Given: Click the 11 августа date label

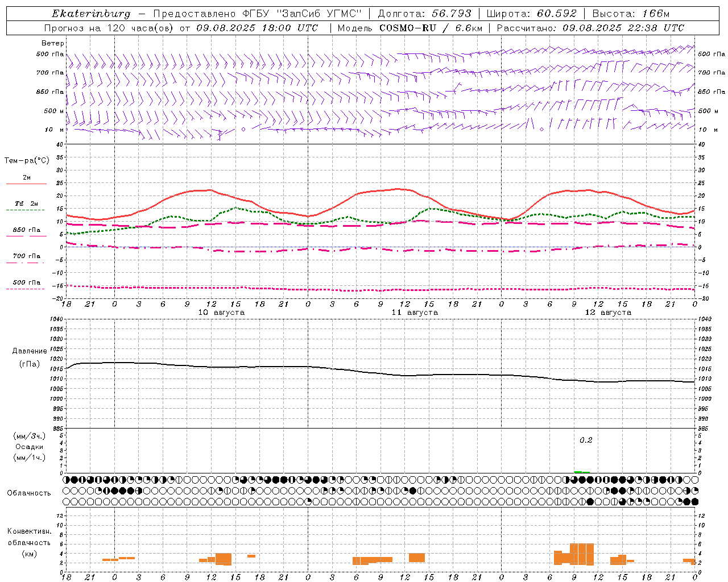Looking at the screenshot, I should coord(415,313).
